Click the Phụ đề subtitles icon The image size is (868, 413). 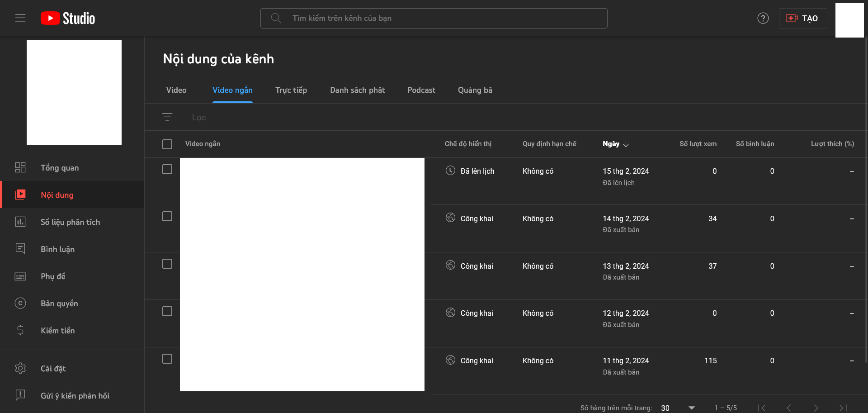tap(20, 276)
